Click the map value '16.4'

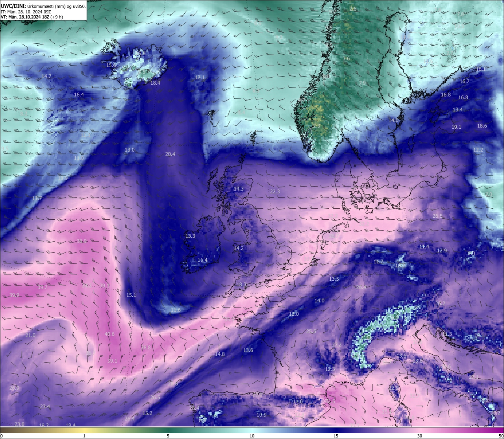tap(79, 95)
